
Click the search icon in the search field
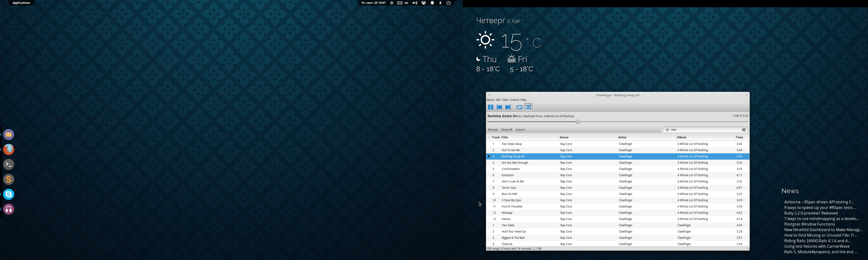pos(667,130)
